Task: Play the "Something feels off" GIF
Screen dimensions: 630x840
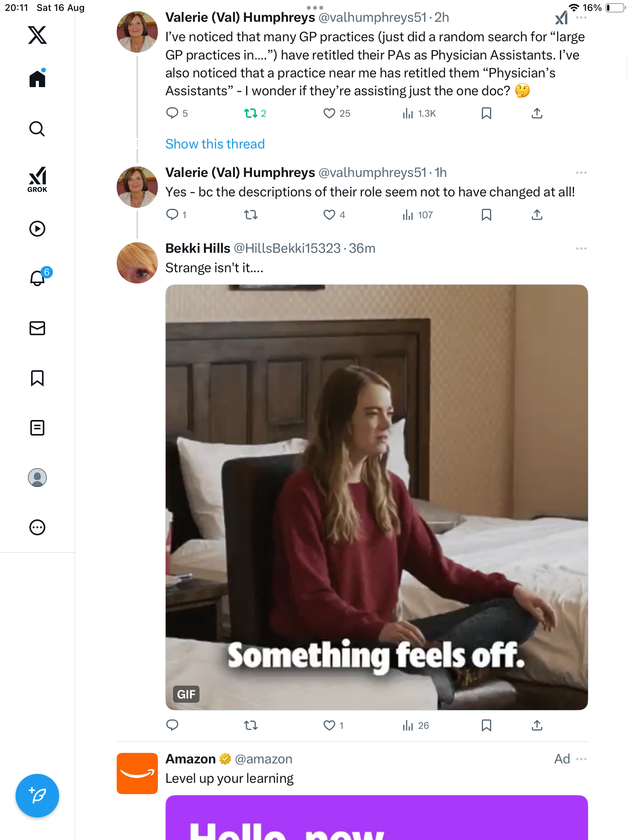Action: (x=376, y=497)
